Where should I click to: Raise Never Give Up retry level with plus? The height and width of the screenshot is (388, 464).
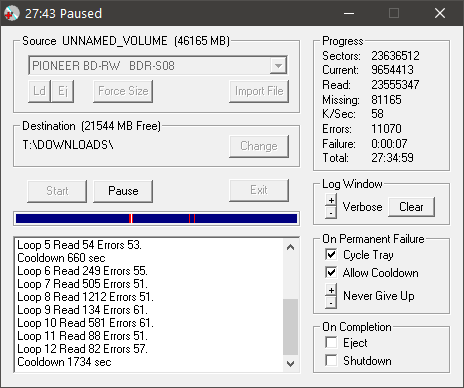331,290
